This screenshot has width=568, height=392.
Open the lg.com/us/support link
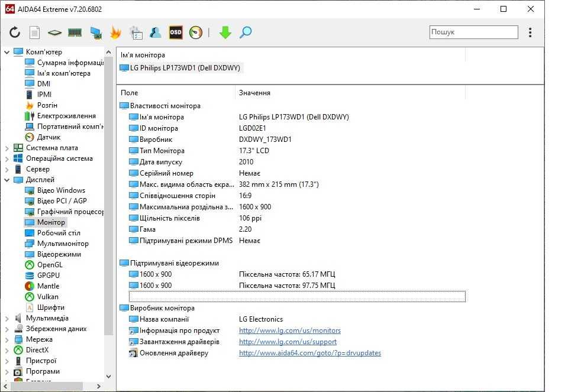[288, 342]
